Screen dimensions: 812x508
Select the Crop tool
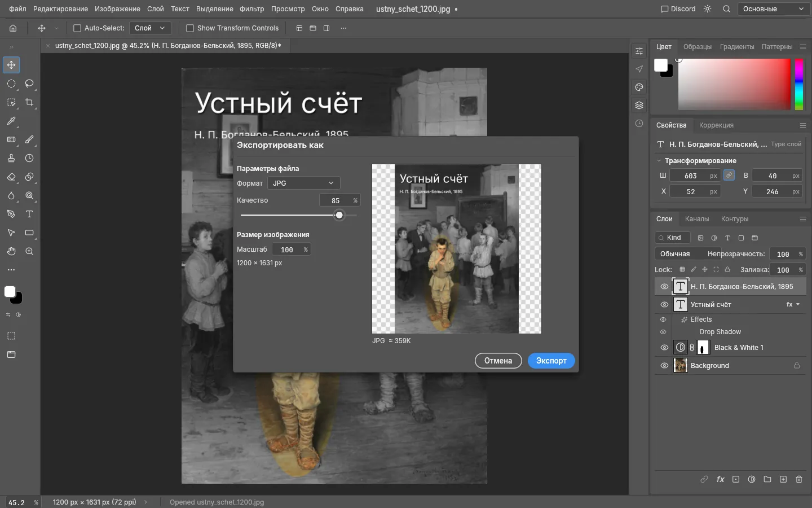[29, 102]
